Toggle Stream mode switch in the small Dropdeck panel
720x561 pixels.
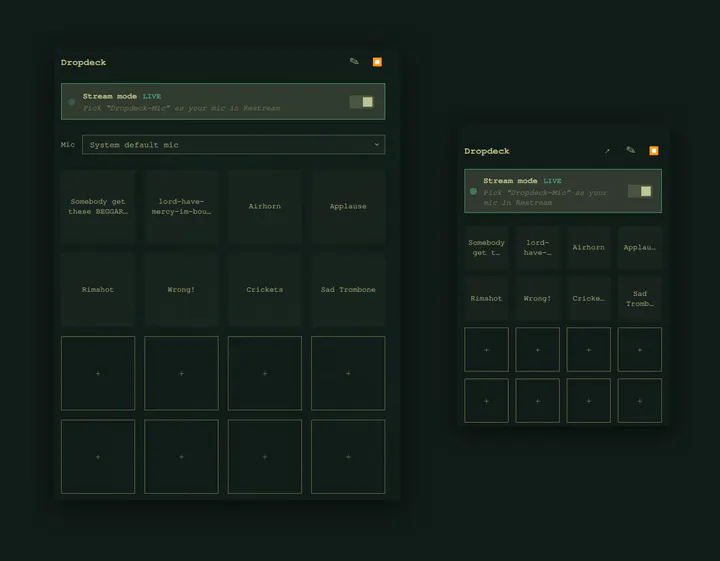(x=640, y=191)
